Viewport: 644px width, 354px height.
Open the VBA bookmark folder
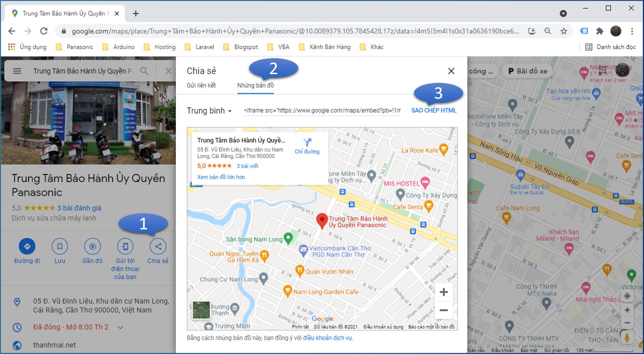click(x=278, y=47)
